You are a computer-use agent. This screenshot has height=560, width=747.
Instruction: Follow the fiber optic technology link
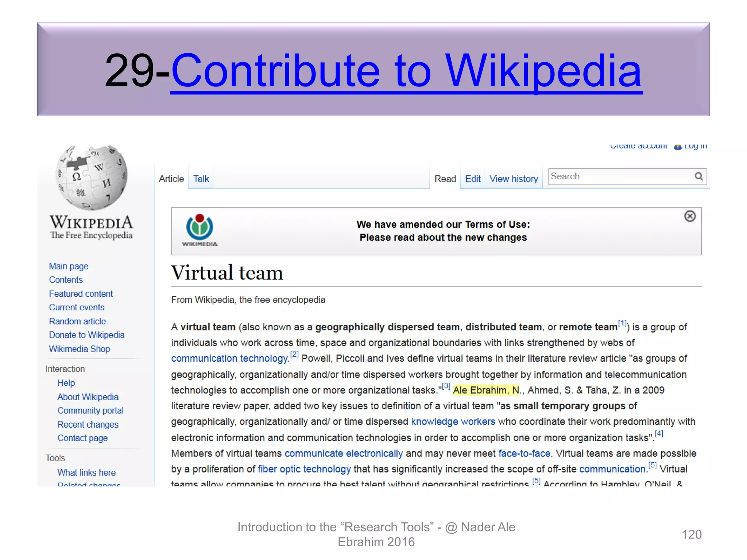[304, 469]
